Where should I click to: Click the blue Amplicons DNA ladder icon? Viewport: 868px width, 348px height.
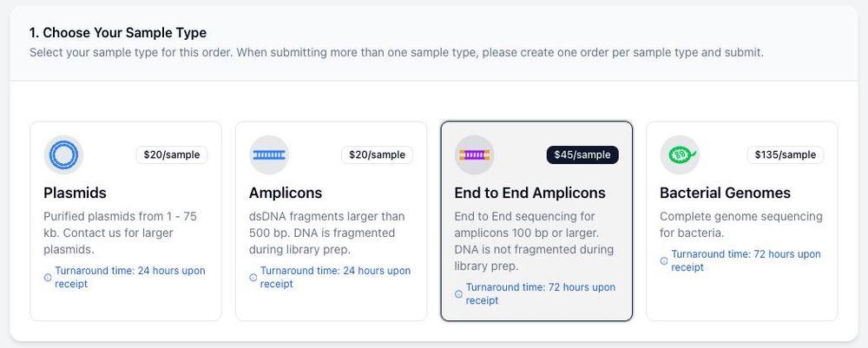click(x=269, y=155)
